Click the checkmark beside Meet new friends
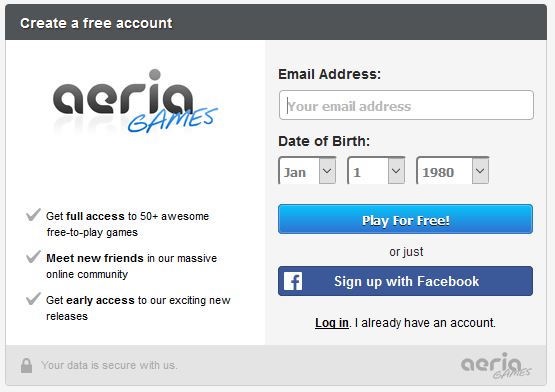Screen dimensions: 555x392 [x=33, y=257]
